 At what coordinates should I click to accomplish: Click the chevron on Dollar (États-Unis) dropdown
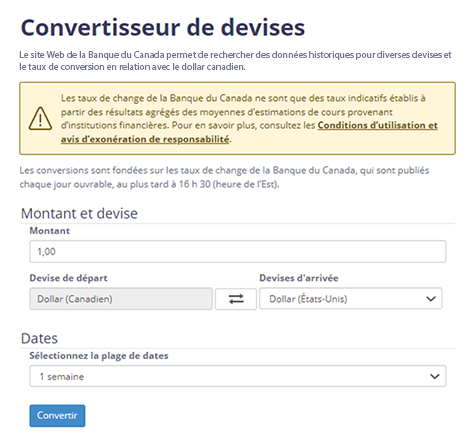coord(431,299)
